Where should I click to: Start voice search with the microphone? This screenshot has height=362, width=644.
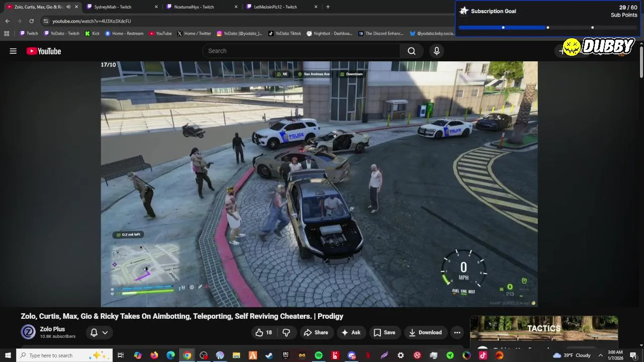pyautogui.click(x=437, y=51)
